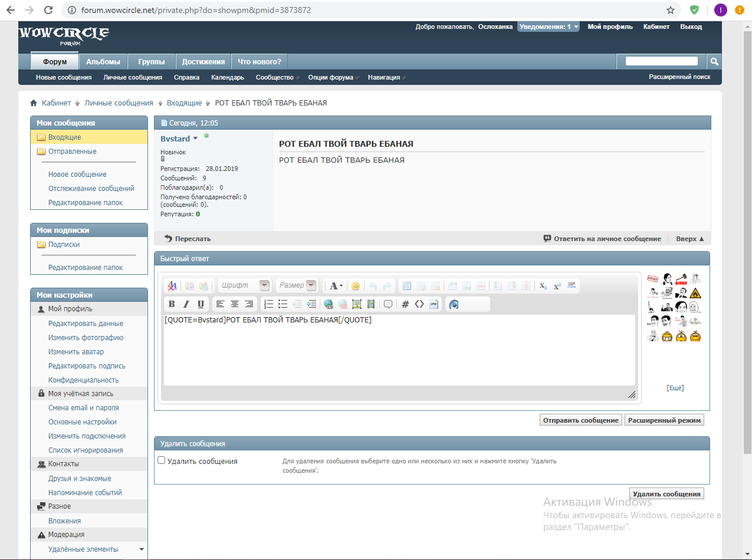Insert an image into the reply

pos(356,304)
